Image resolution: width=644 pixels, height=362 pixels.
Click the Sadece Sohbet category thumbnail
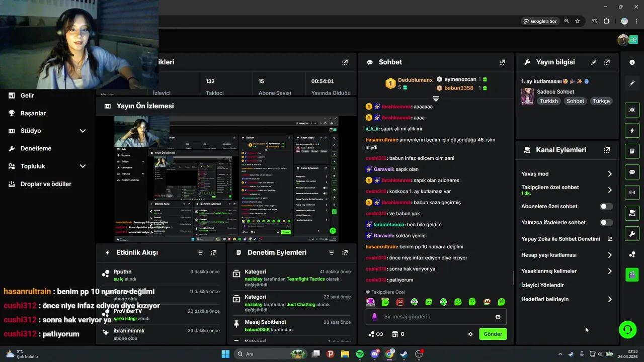[528, 97]
